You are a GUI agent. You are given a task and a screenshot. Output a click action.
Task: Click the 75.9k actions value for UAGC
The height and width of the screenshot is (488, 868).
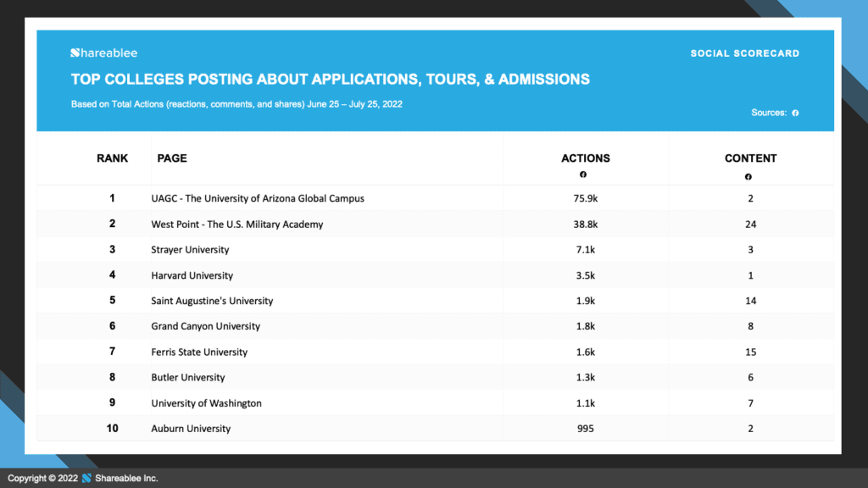tap(586, 198)
